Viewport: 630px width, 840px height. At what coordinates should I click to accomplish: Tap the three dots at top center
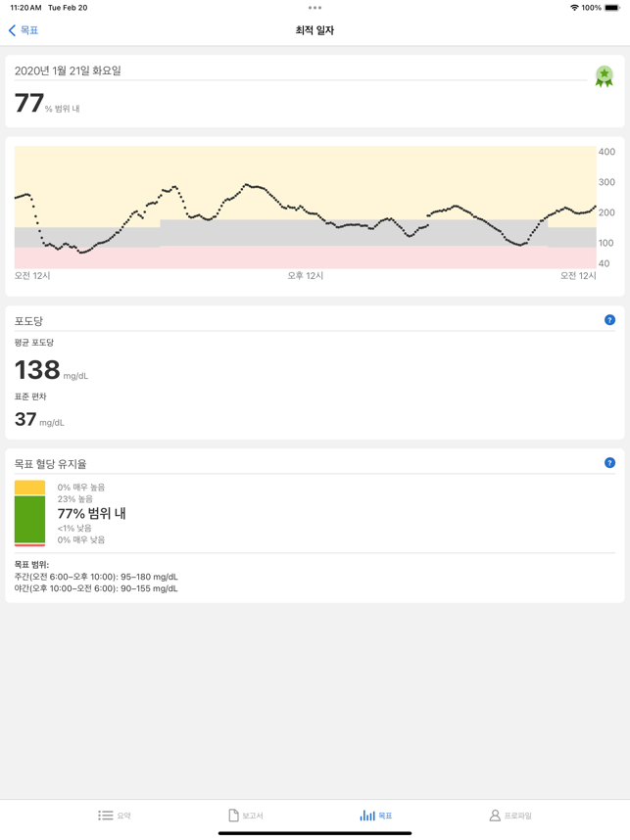315,8
